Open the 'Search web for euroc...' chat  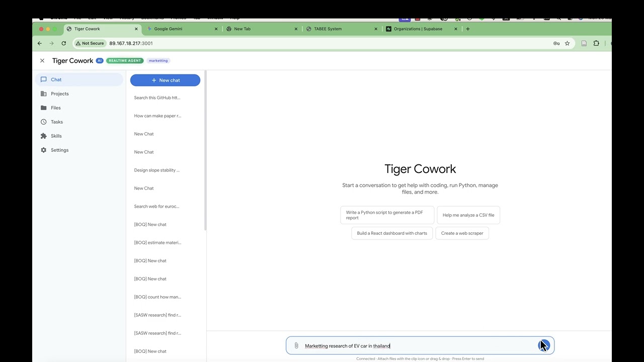[x=165, y=206]
